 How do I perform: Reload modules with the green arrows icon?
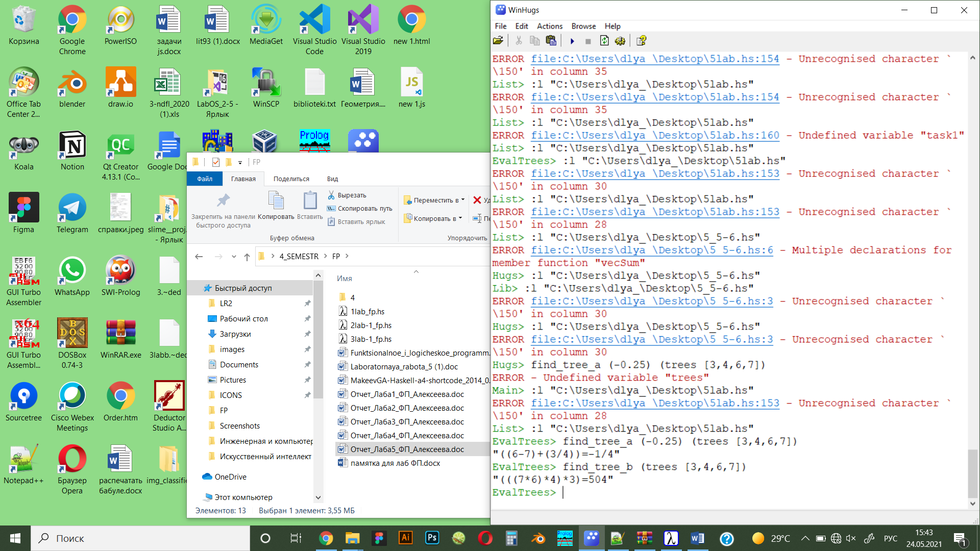point(604,41)
